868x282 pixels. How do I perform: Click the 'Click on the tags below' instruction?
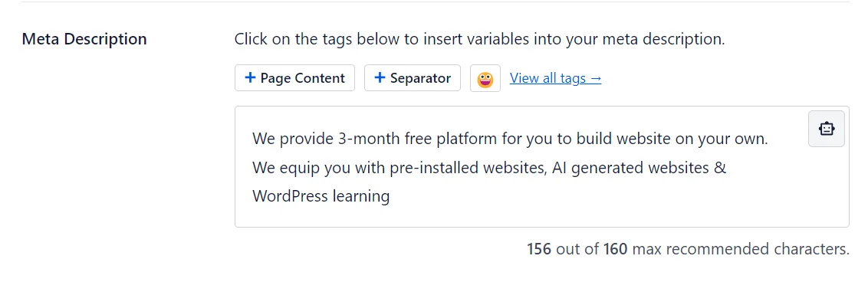tap(479, 39)
